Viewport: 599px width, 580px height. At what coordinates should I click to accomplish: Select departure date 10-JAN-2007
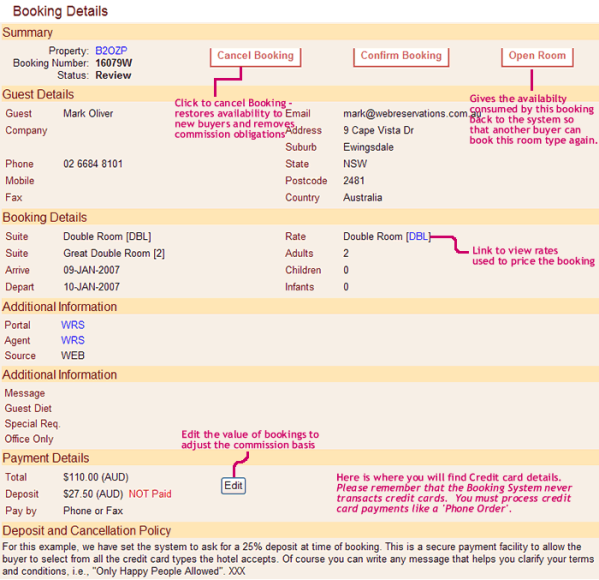point(91,287)
